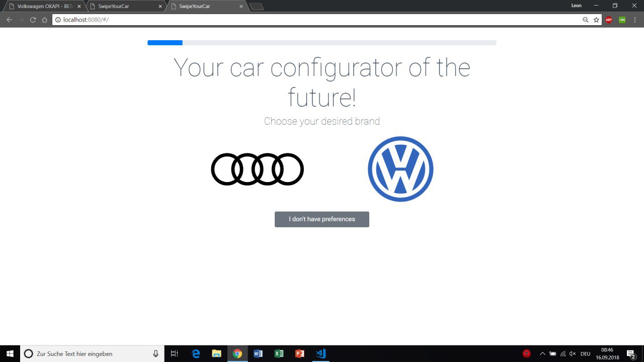Open the network Wi-Fi icon

562,353
